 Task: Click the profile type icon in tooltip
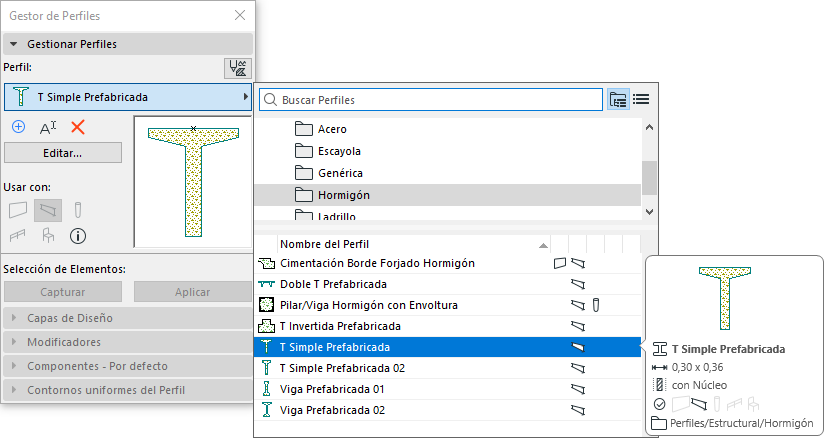click(660, 349)
